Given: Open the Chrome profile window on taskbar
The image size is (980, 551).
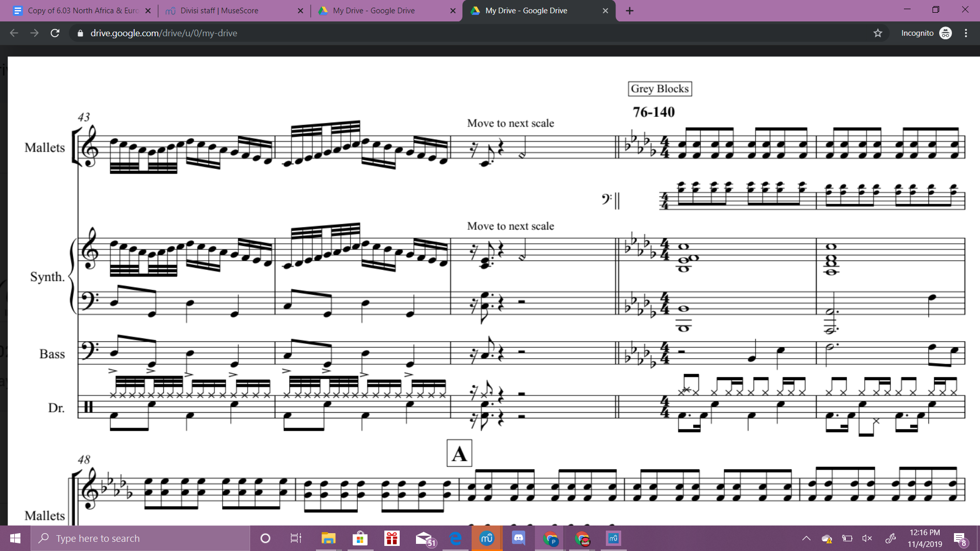Looking at the screenshot, I should tap(550, 538).
